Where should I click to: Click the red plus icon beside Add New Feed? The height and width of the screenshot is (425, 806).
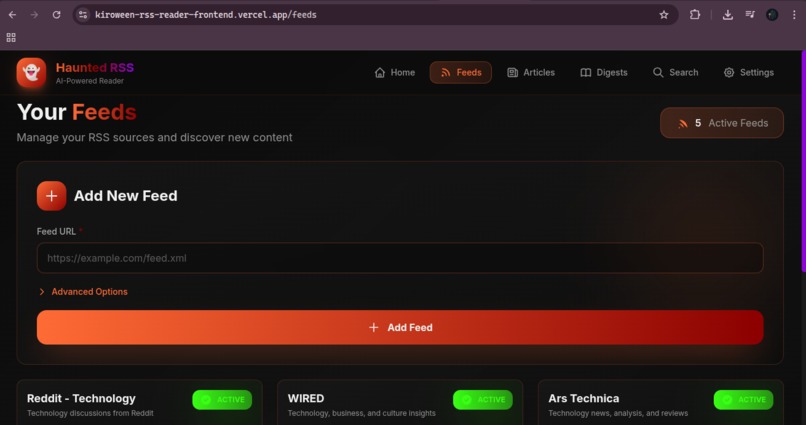(51, 196)
